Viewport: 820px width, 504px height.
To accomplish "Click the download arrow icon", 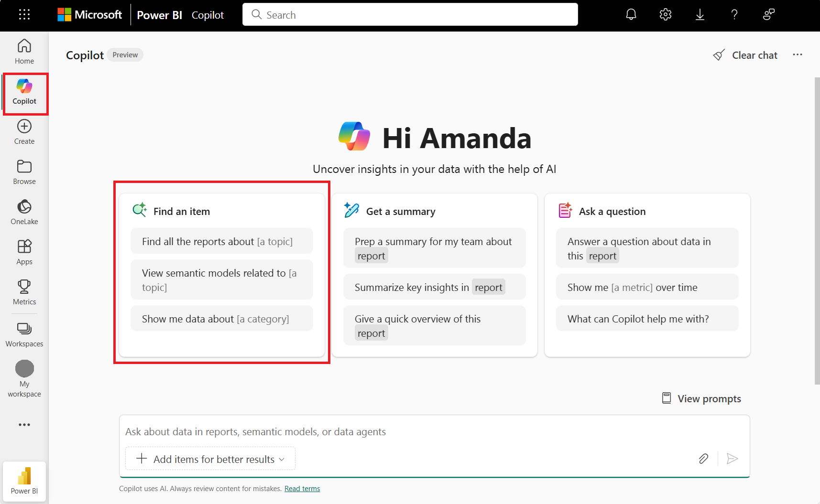I will (x=700, y=15).
